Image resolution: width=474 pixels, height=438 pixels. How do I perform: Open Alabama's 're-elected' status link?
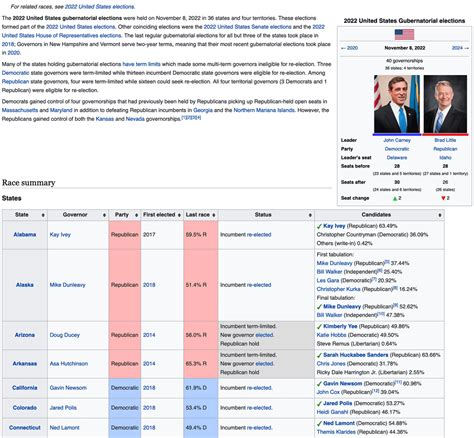point(259,235)
